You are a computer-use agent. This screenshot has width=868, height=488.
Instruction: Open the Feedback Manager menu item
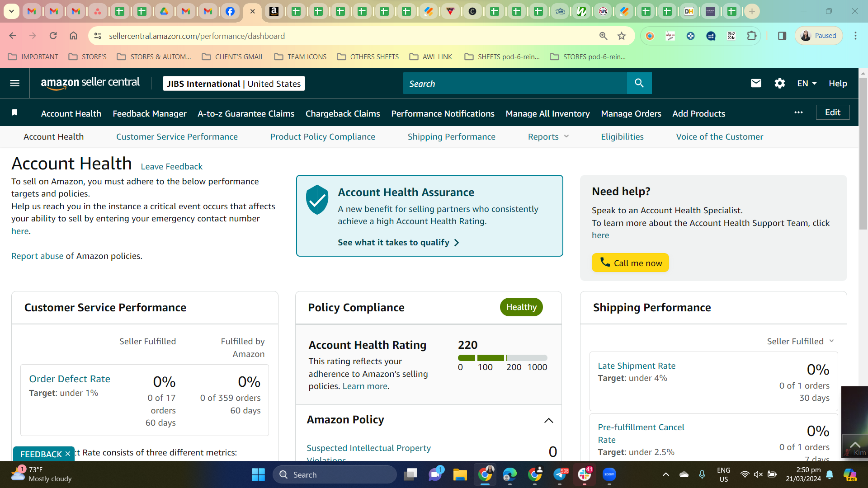149,113
